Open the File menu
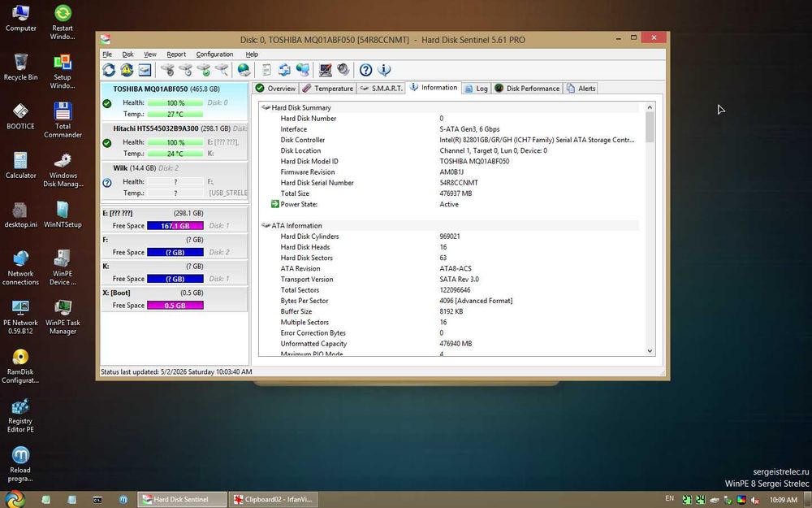Screen dimensions: 812x508 [x=107, y=54]
